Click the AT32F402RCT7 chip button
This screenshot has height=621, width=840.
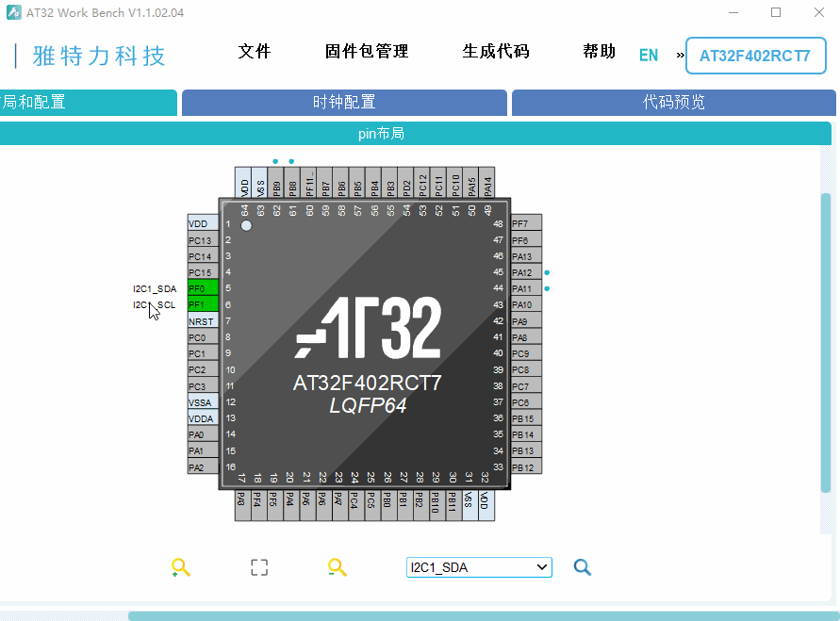tap(755, 56)
